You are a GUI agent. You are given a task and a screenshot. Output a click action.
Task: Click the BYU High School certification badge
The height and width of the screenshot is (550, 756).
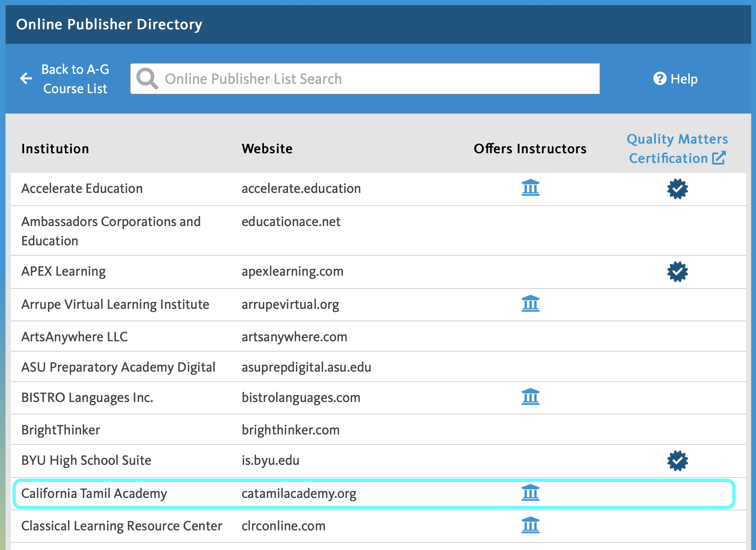click(677, 461)
